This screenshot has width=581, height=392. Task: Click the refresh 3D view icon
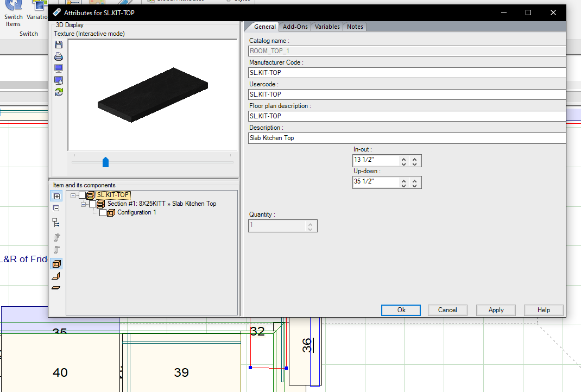point(59,92)
